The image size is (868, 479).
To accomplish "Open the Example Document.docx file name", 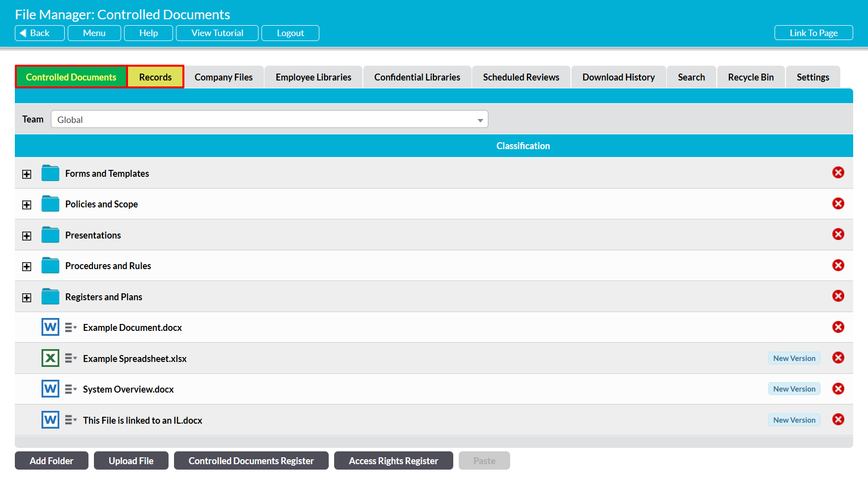I will coord(132,328).
